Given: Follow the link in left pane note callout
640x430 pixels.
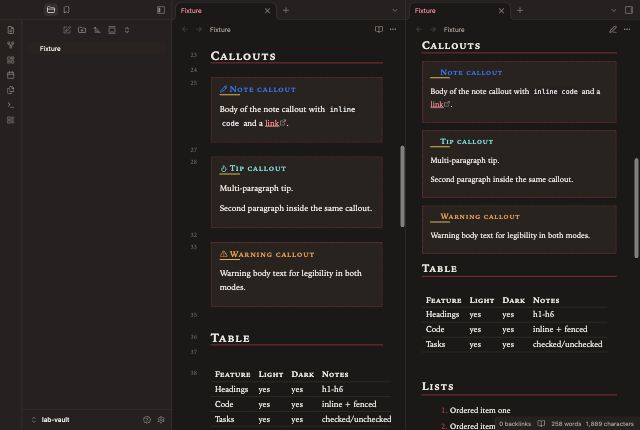Looking at the screenshot, I should pyautogui.click(x=272, y=123).
